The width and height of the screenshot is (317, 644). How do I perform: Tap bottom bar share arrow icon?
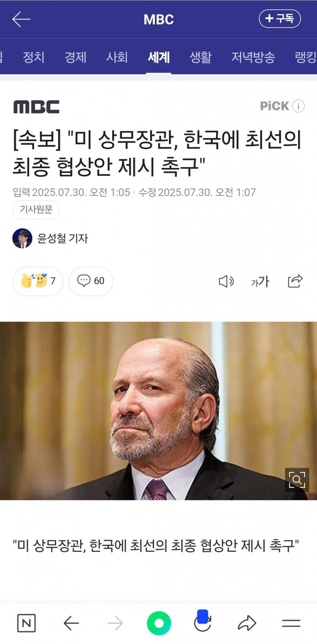point(247,623)
